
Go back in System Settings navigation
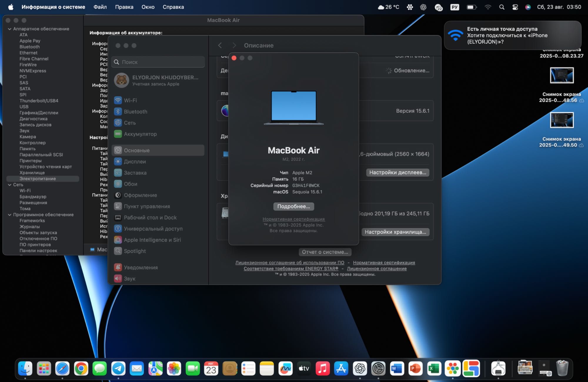[220, 46]
